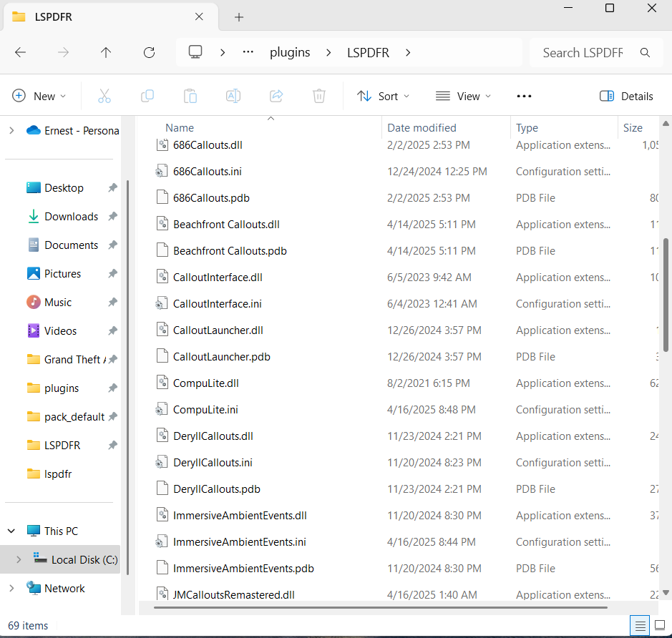Toggle the Details pane
The image size is (672, 638).
(x=626, y=96)
